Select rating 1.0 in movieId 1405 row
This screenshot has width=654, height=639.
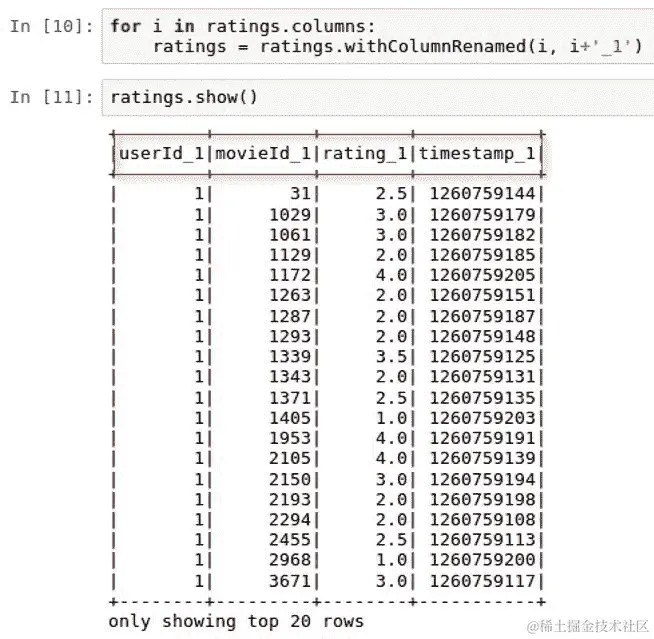pyautogui.click(x=391, y=418)
